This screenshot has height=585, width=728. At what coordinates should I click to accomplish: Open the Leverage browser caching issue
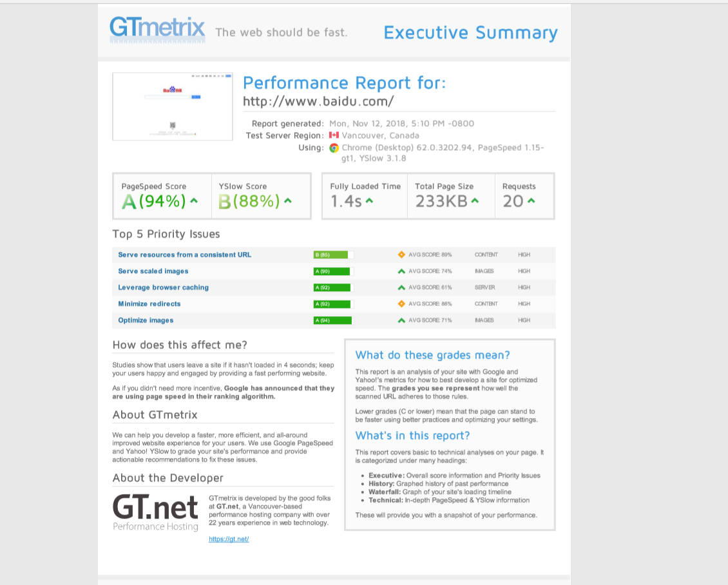point(164,287)
